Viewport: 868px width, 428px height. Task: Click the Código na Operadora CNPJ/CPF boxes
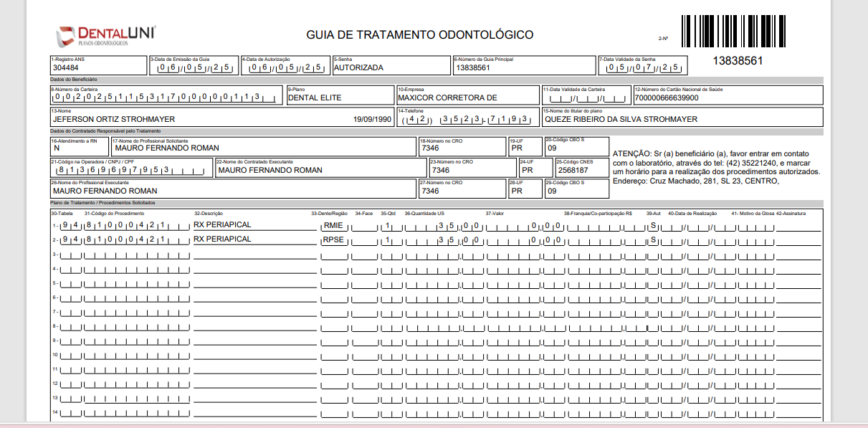[131, 171]
